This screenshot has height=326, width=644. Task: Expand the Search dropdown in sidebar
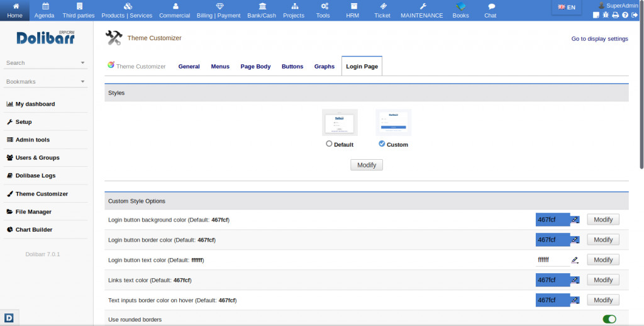[82, 63]
